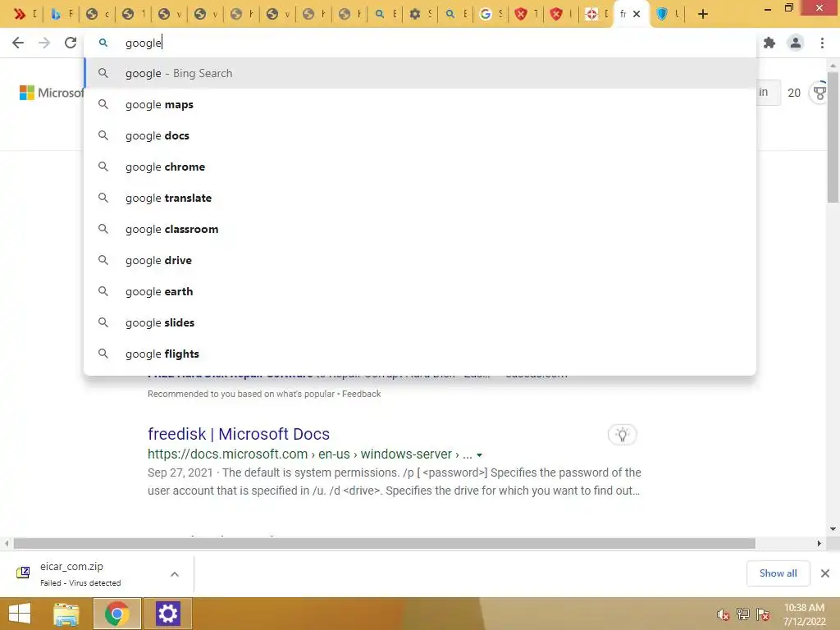Click the muted volume tray icon
Image resolution: width=840 pixels, height=630 pixels.
724,614
